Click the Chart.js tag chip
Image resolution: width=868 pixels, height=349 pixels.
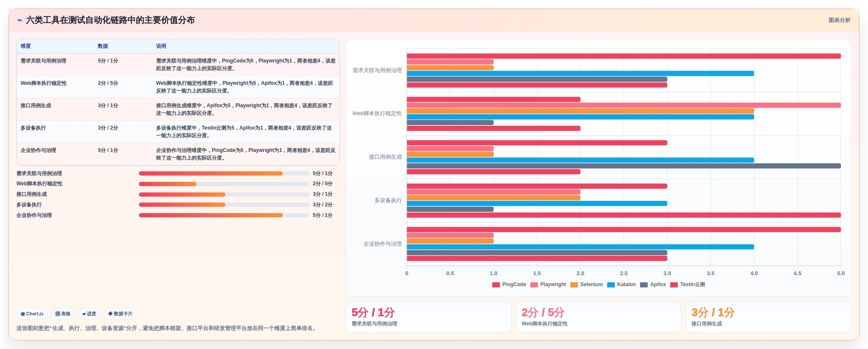32,314
